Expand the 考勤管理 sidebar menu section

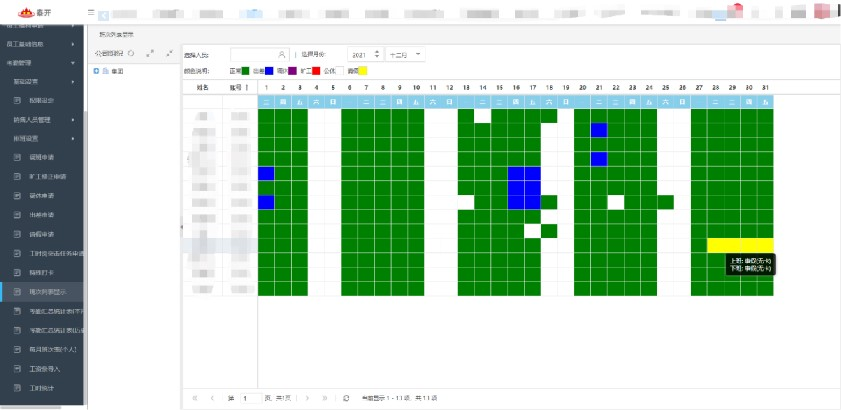point(40,63)
